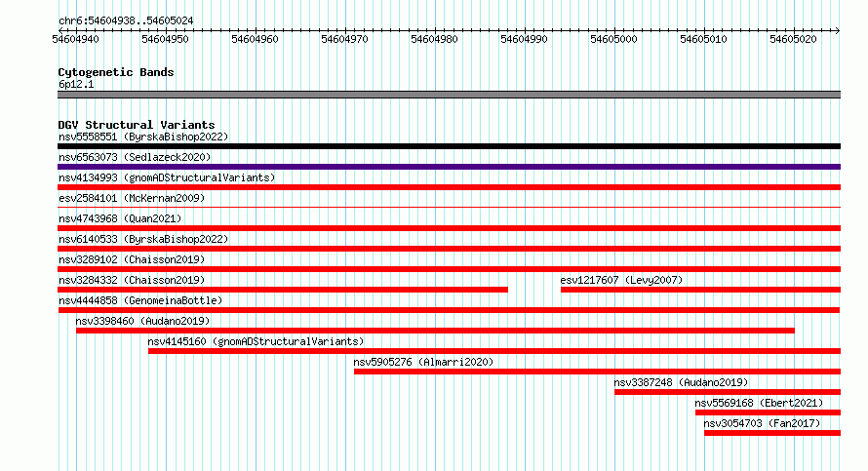Viewport: 868px width, 471px height.
Task: Select the nsv5569168 red bar
Action: (x=768, y=412)
